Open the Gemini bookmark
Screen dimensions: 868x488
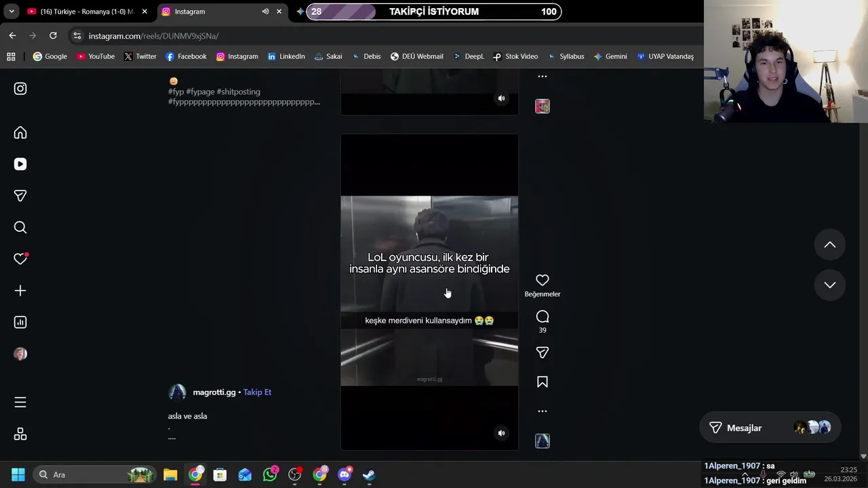click(610, 56)
